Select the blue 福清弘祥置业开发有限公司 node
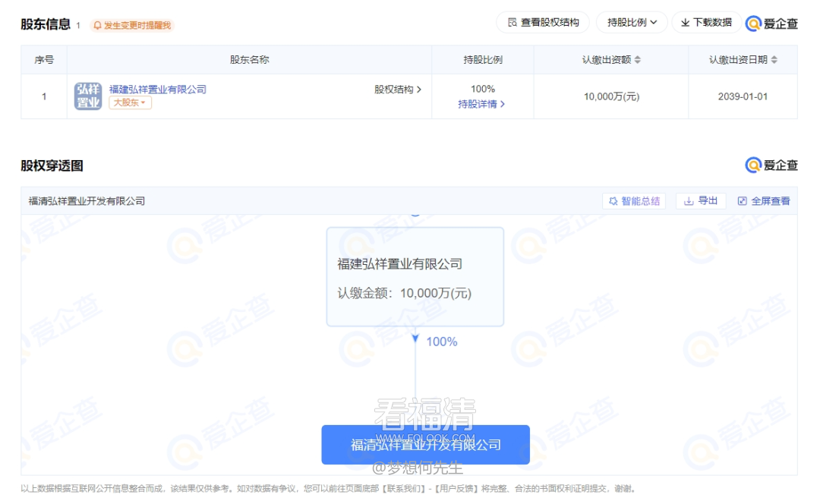 coord(425,445)
